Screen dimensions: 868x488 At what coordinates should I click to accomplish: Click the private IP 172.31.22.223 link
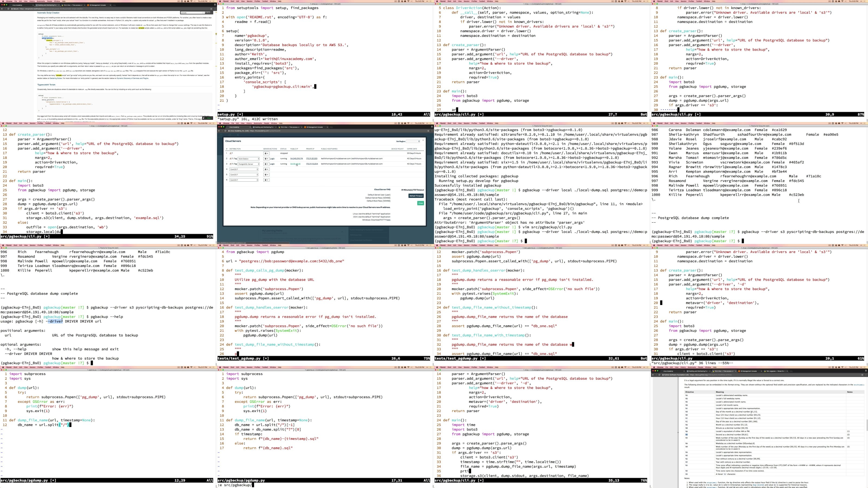[312, 159]
